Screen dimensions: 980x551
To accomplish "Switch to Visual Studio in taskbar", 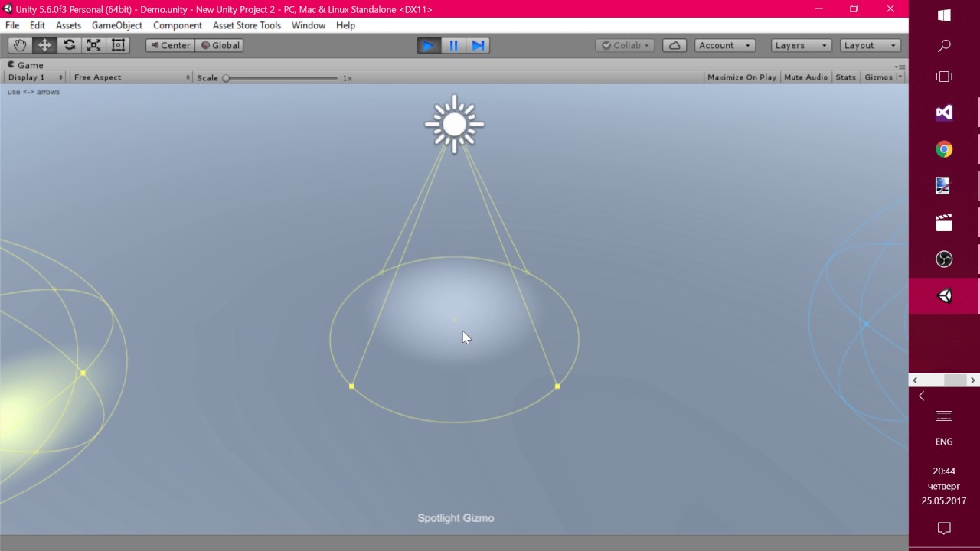I will click(x=944, y=112).
